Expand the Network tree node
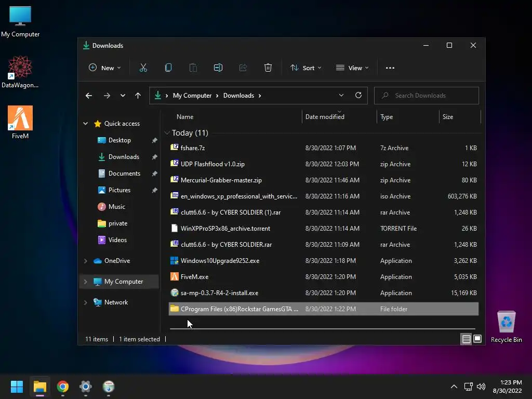 point(86,302)
